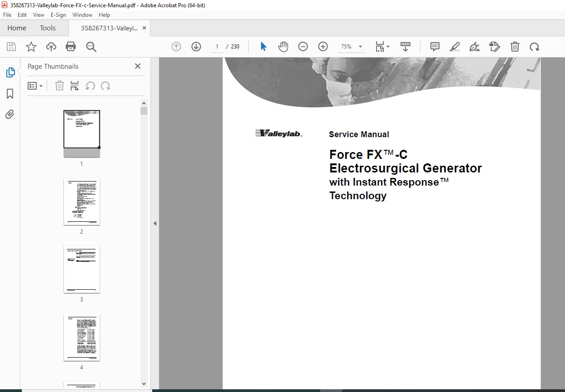Click the Service Manual heading text
This screenshot has width=565, height=392.
(359, 134)
